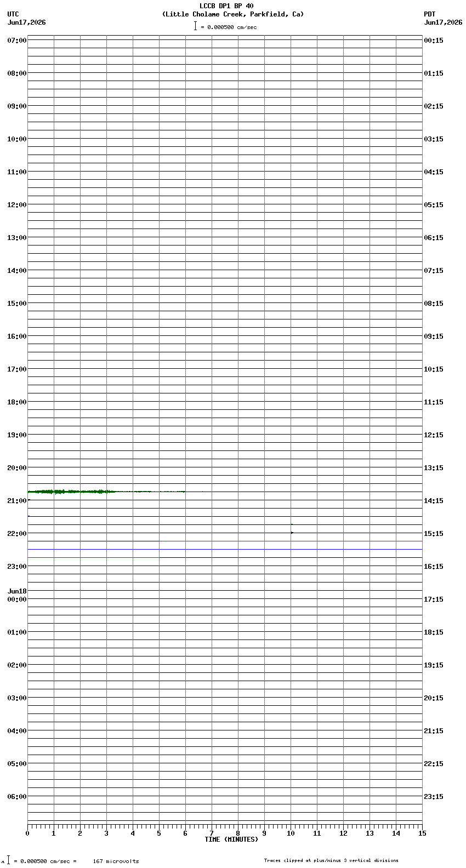Click the '14:00' UTC row label

tap(17, 271)
